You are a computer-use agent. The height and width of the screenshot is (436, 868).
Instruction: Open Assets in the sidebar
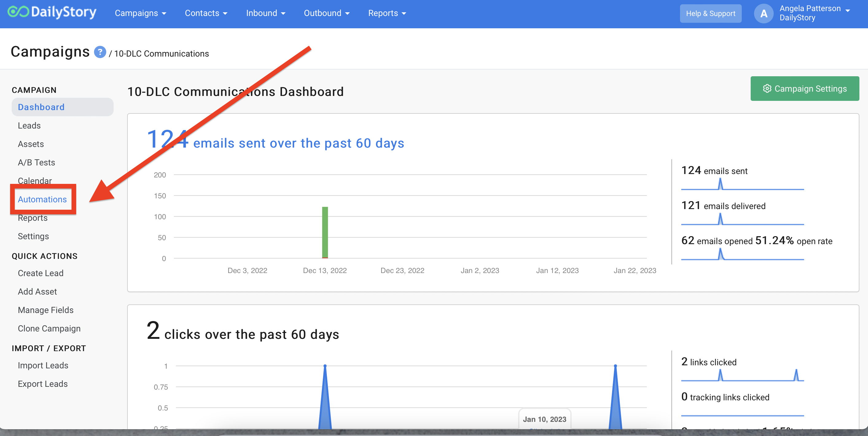click(x=31, y=144)
